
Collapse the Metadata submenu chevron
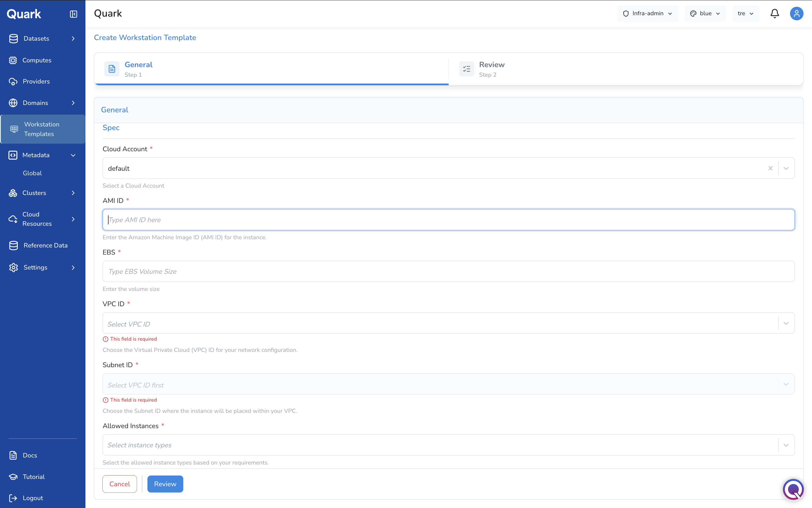(x=73, y=155)
